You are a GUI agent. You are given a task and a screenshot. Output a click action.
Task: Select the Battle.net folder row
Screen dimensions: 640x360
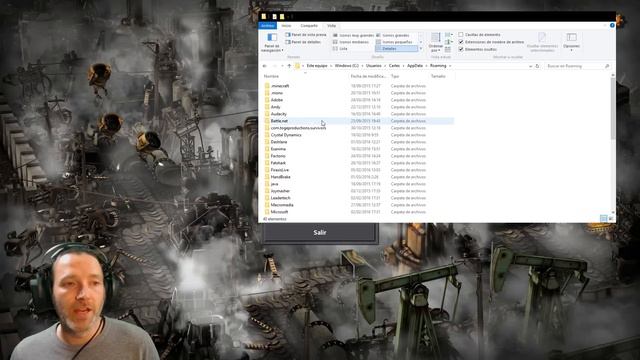click(x=358, y=121)
